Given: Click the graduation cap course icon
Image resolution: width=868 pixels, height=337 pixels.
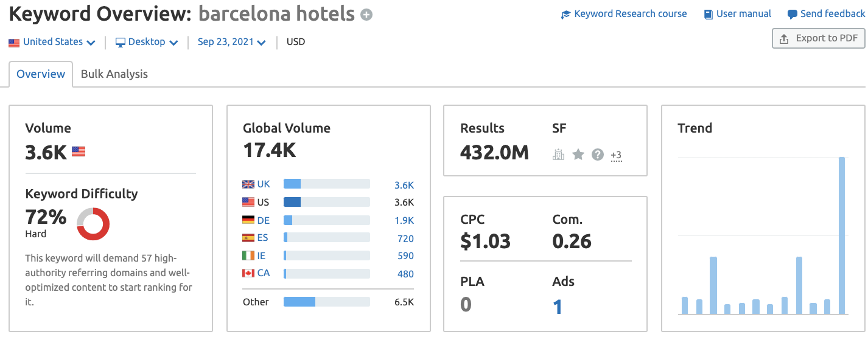Looking at the screenshot, I should click(x=565, y=15).
